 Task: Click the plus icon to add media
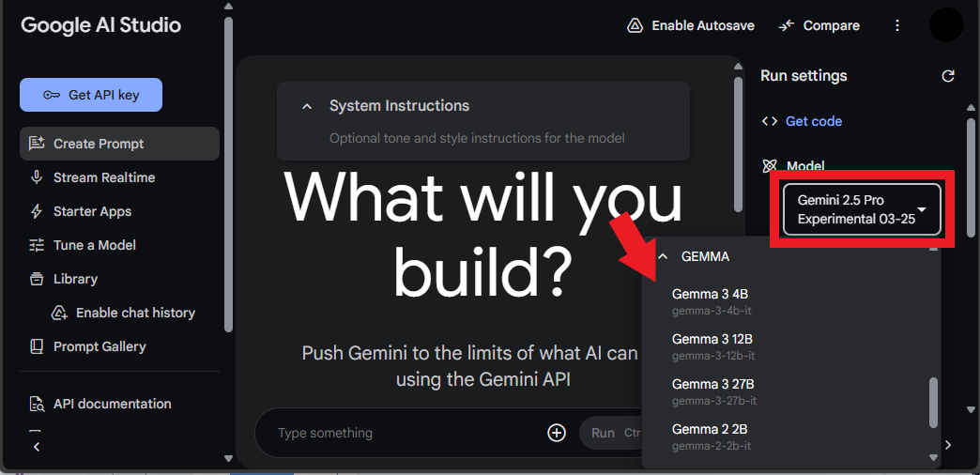(557, 433)
